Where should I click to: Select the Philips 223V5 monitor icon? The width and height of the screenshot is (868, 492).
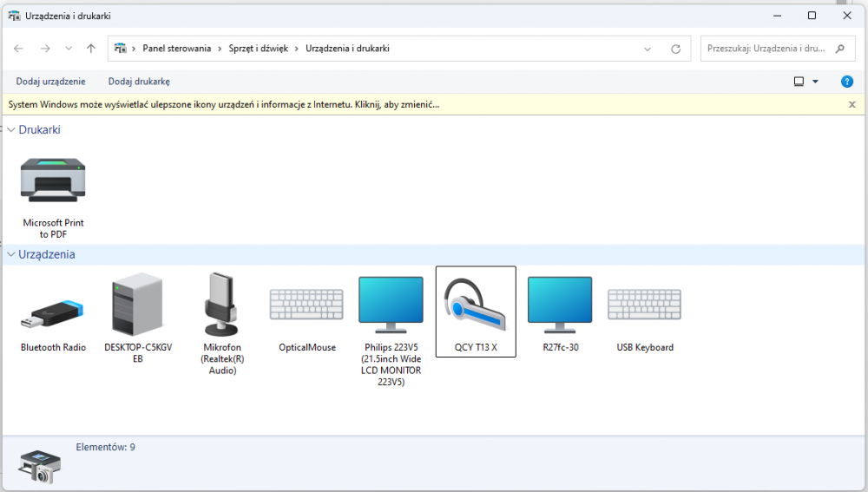[x=391, y=305]
